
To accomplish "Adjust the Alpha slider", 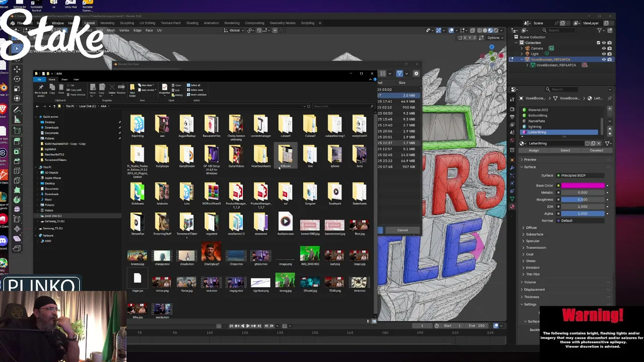I will [583, 214].
